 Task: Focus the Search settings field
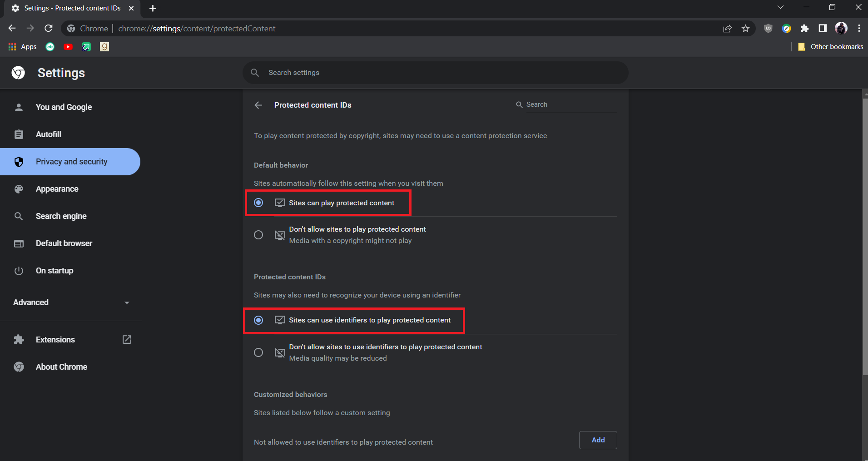[x=435, y=73]
